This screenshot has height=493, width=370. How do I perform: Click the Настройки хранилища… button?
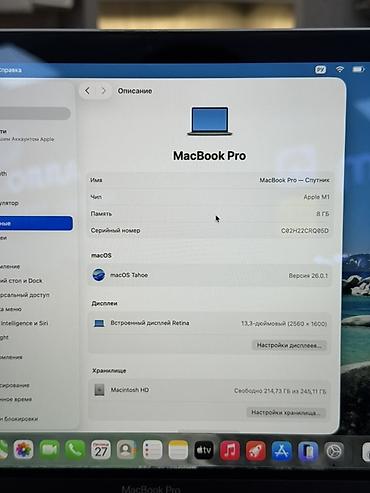click(x=286, y=413)
